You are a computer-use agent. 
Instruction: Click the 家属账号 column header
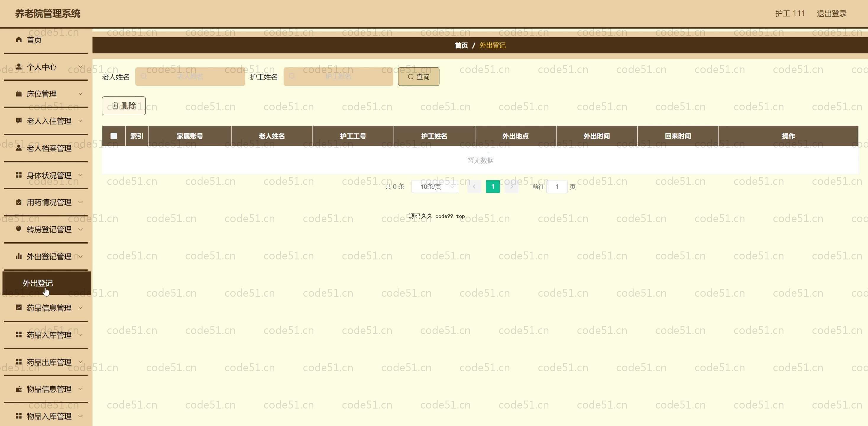(x=190, y=136)
